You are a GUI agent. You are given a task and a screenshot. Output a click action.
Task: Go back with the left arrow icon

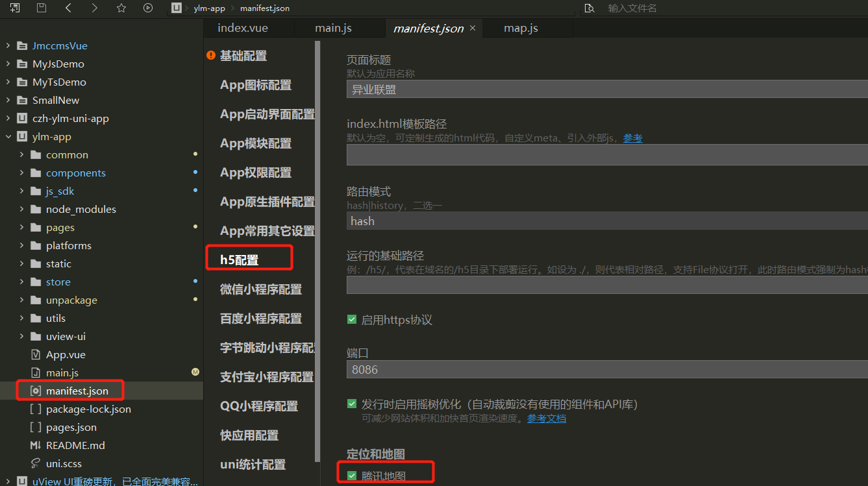(68, 8)
